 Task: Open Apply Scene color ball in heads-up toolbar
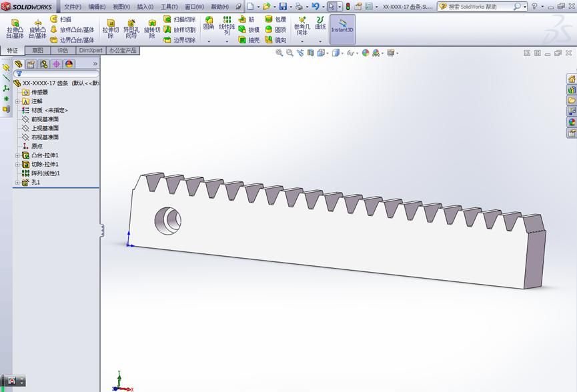[364, 51]
